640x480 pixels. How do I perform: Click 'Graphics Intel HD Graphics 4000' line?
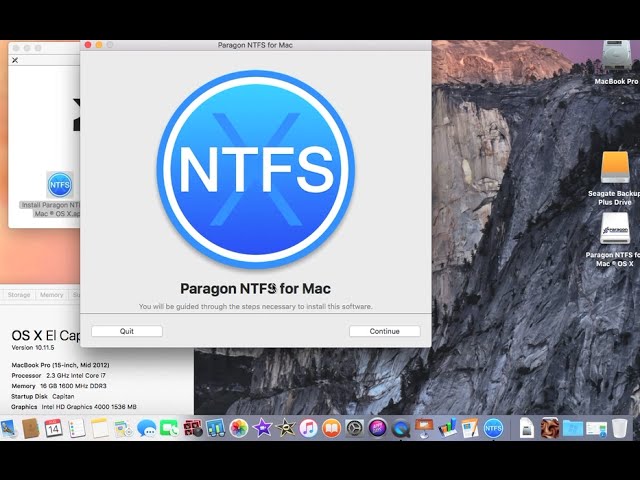(x=74, y=407)
